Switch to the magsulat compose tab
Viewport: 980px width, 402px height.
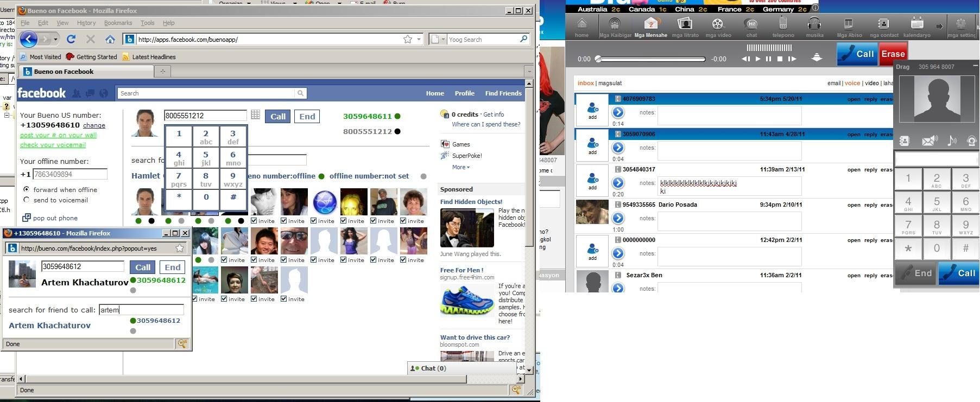[x=610, y=83]
